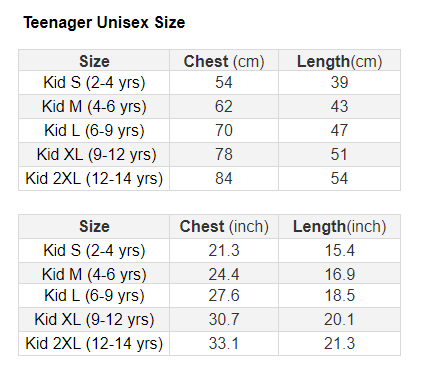Select Kid XL (9-12 yrs) in the inch table
This screenshot has width=425, height=375.
click(94, 320)
